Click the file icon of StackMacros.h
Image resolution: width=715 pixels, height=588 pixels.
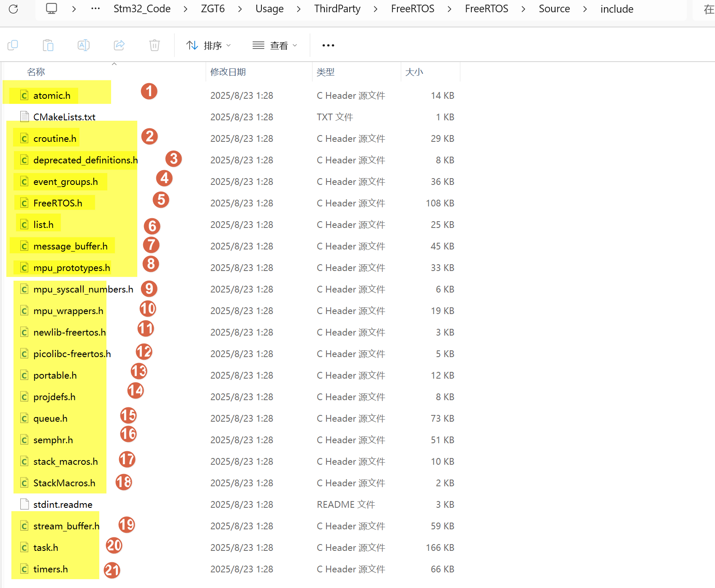tap(24, 483)
